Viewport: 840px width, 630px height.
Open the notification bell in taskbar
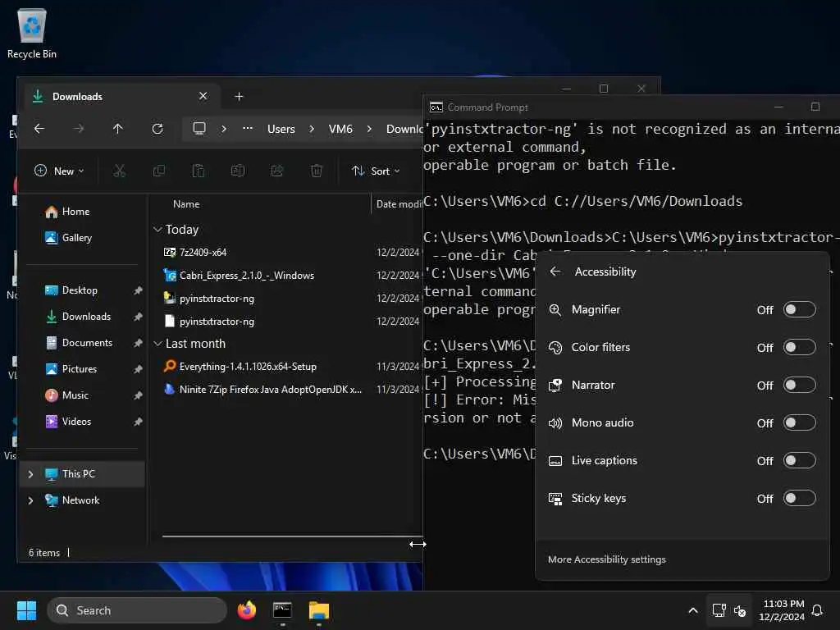[x=818, y=610]
